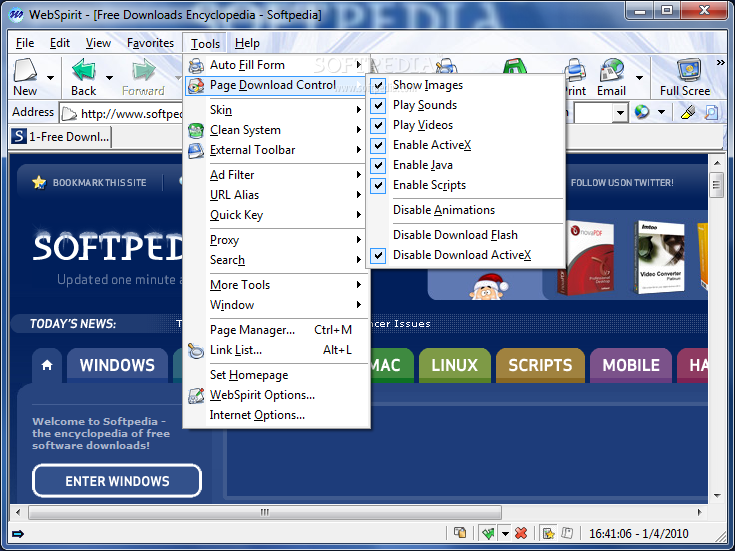
Task: Click the ENTER WINDOWS button
Action: coord(117,481)
